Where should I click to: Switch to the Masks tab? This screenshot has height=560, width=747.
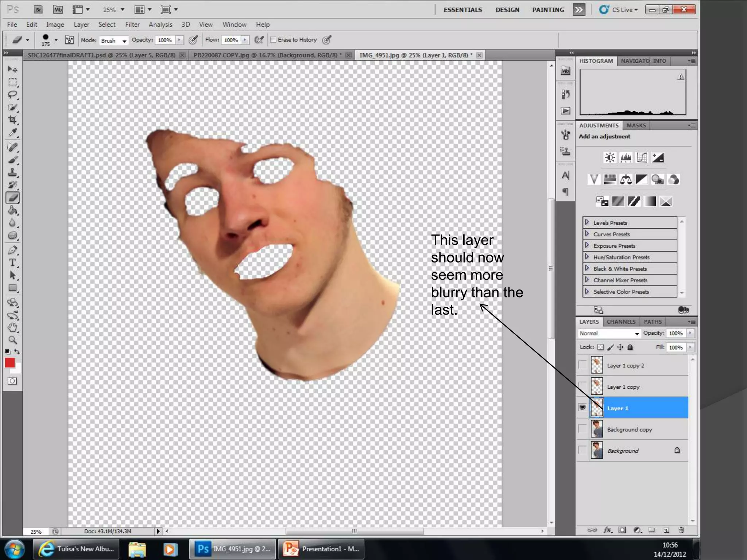[x=636, y=125]
